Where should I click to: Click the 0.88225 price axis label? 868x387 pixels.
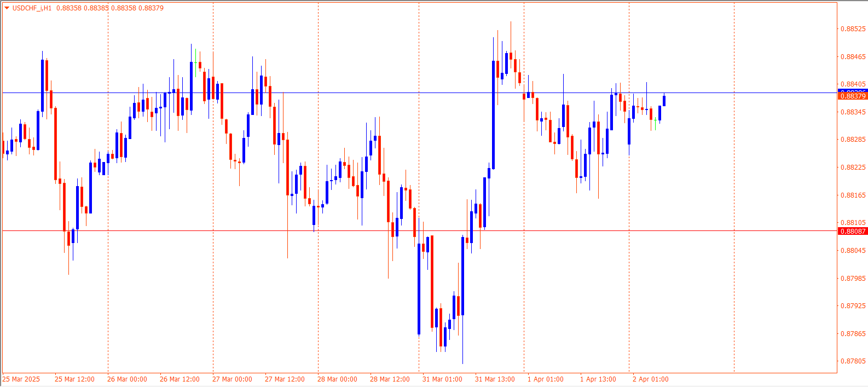pos(853,167)
